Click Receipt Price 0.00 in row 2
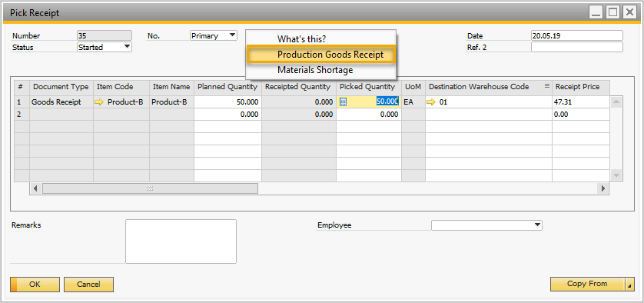The height and width of the screenshot is (303, 644). click(x=580, y=115)
